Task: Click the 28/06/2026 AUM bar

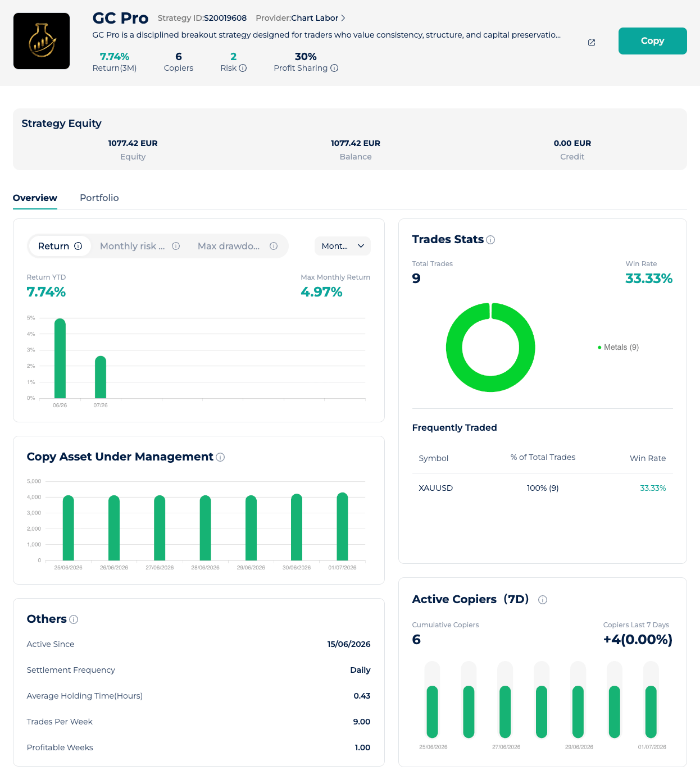Action: click(206, 528)
